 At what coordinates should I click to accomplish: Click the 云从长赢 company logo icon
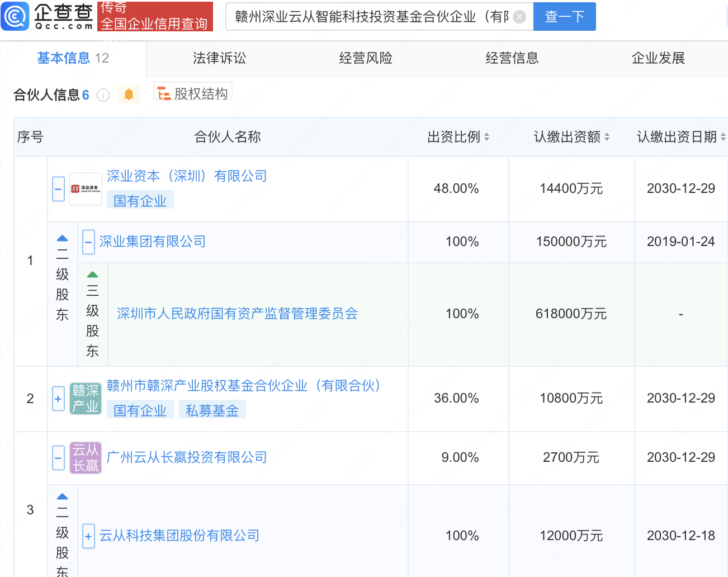[86, 458]
